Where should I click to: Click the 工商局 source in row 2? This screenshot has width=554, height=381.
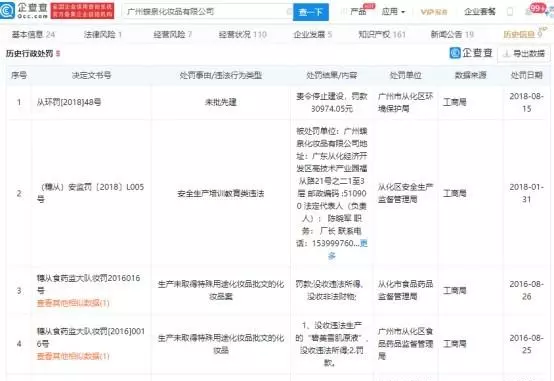[454, 193]
